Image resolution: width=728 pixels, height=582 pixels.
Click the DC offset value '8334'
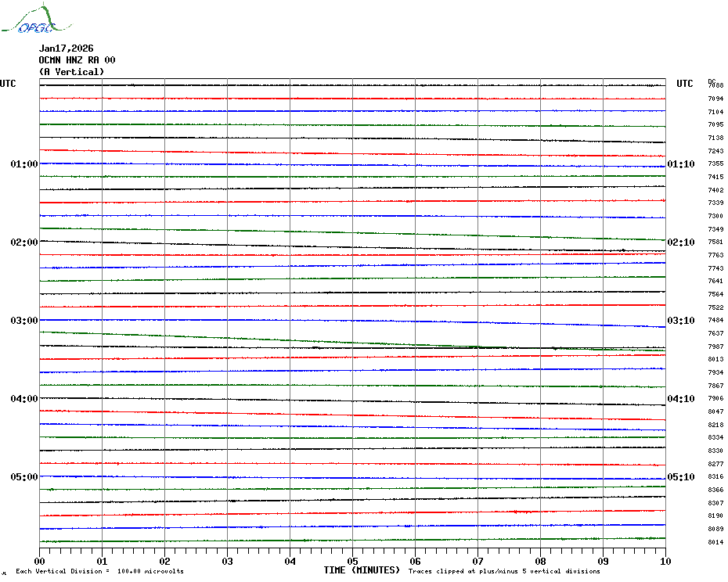point(715,437)
